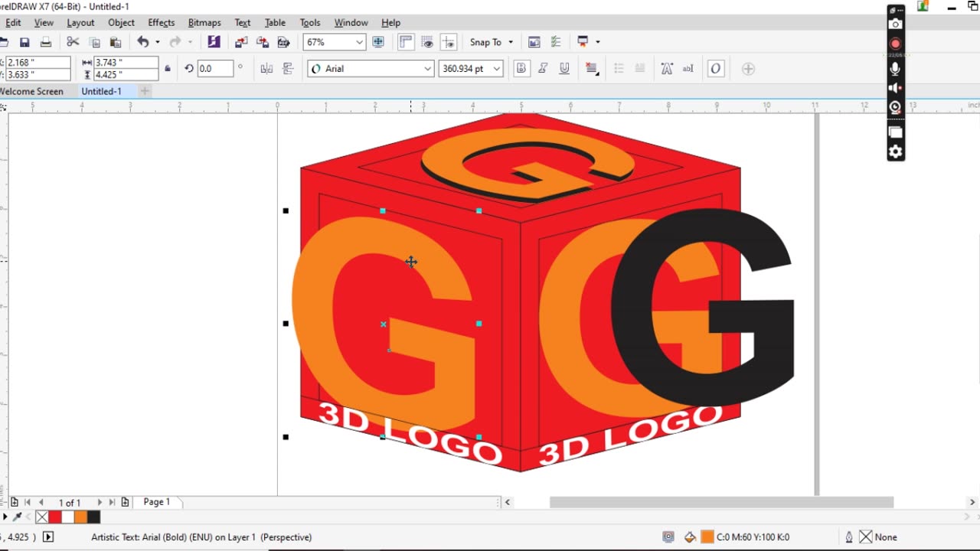Click the Copy icon
Screen dimensions: 980x551
pyautogui.click(x=95, y=43)
